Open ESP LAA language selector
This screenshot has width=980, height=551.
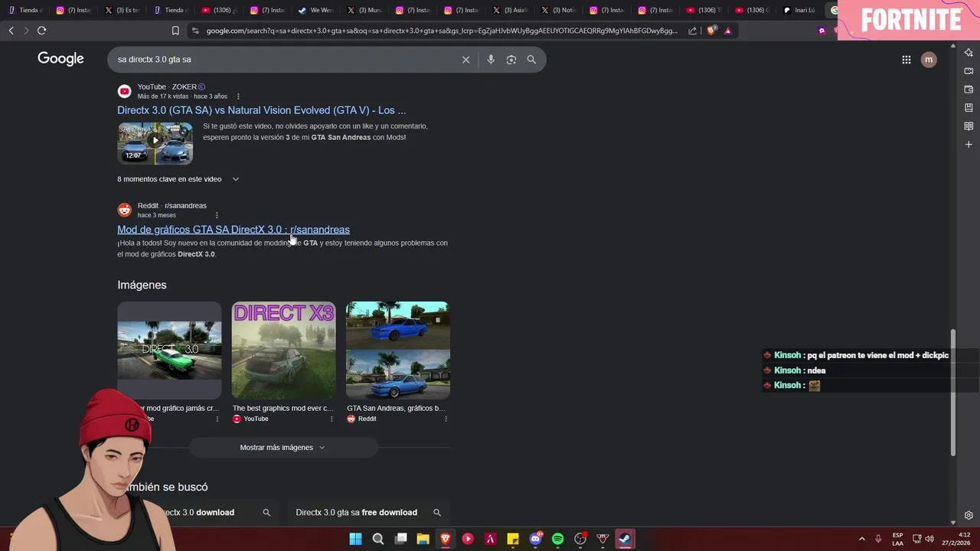click(x=897, y=539)
